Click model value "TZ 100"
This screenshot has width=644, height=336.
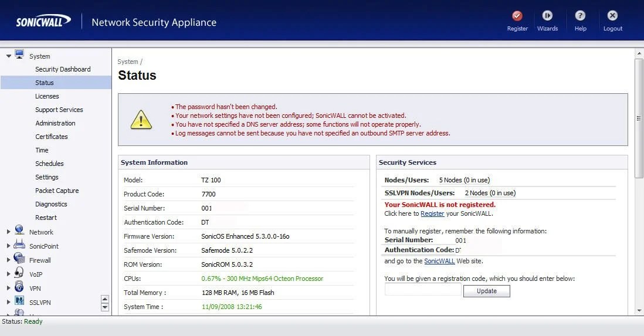[211, 180]
